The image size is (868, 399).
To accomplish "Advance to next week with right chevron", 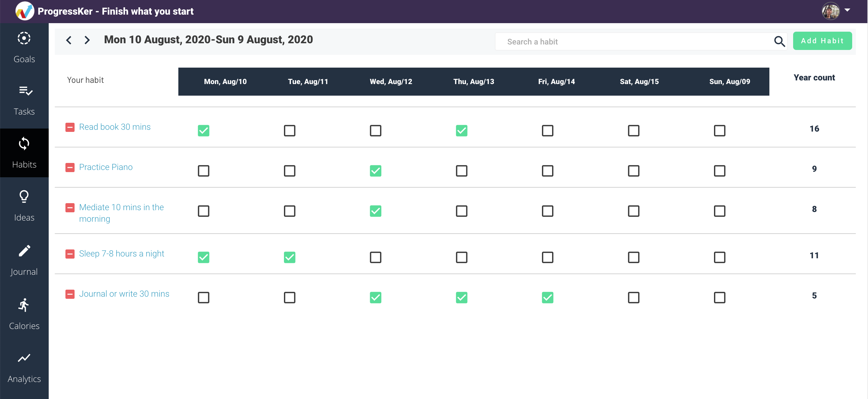I will (x=87, y=41).
